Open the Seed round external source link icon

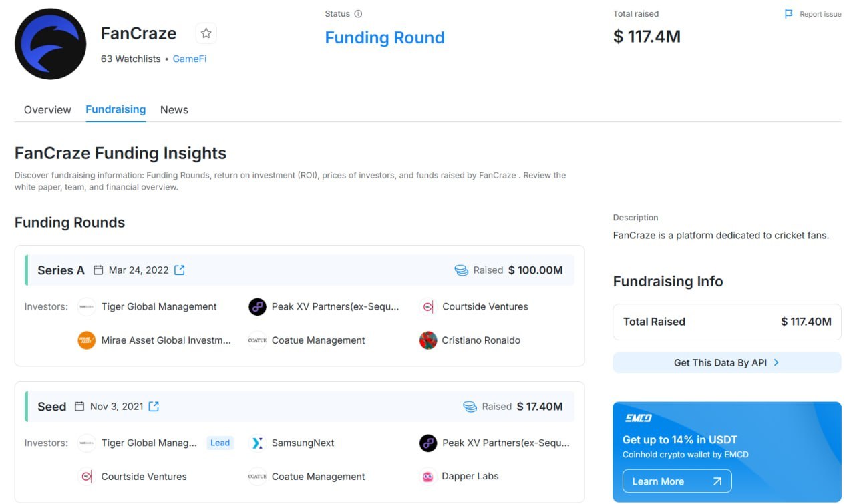154,406
